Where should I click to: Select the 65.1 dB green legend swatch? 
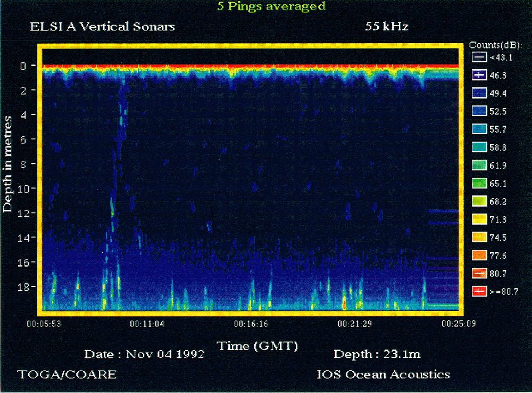(479, 184)
